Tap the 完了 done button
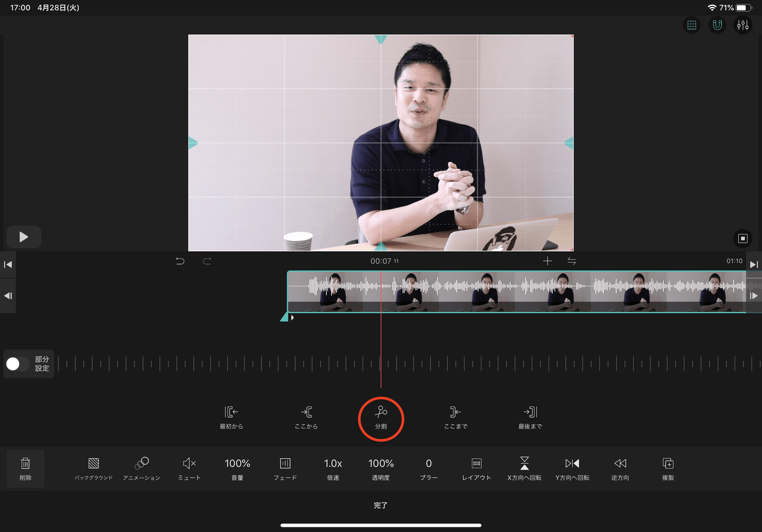The width and height of the screenshot is (762, 532). pos(381,505)
